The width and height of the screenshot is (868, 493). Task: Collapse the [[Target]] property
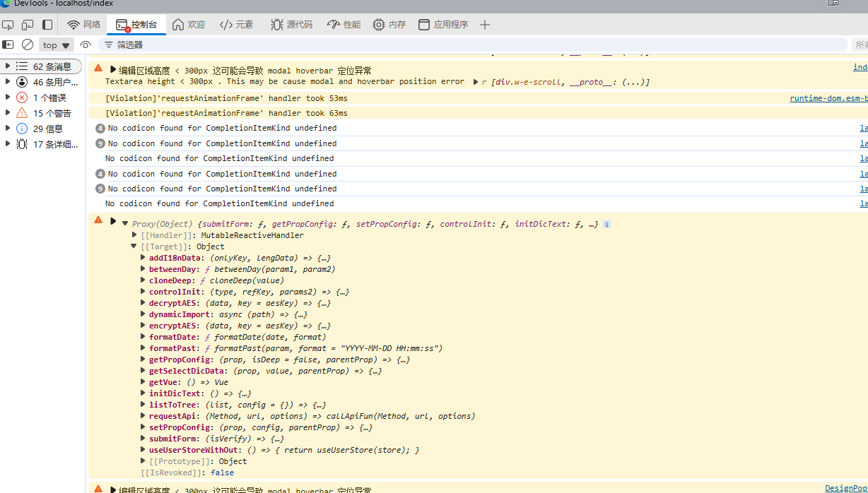[x=134, y=246]
